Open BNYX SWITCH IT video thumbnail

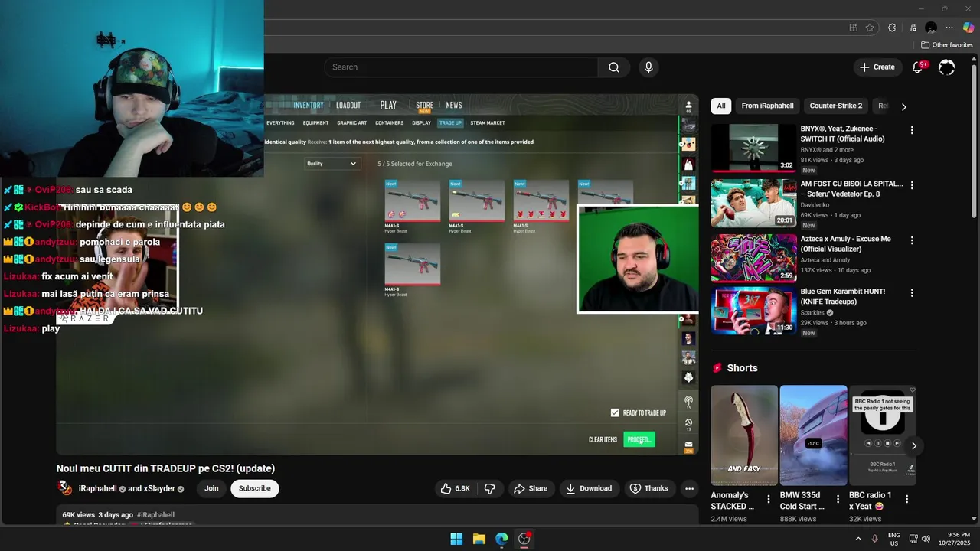(753, 148)
